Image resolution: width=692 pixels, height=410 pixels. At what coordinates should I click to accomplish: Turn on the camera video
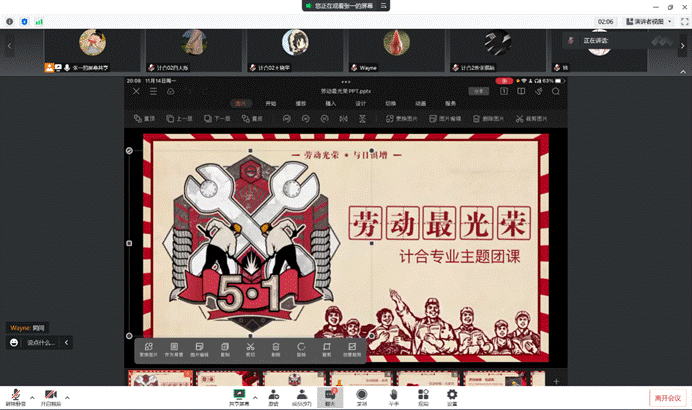click(x=50, y=395)
